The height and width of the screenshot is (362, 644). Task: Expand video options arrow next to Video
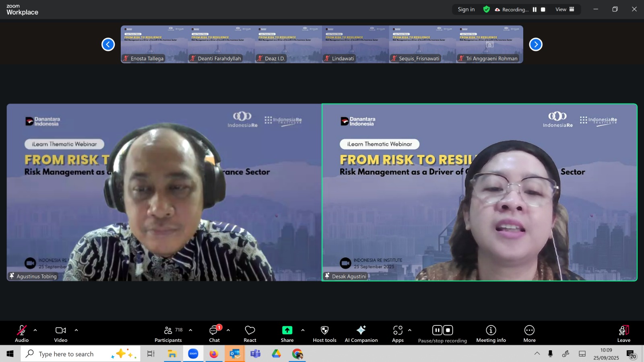pyautogui.click(x=76, y=330)
